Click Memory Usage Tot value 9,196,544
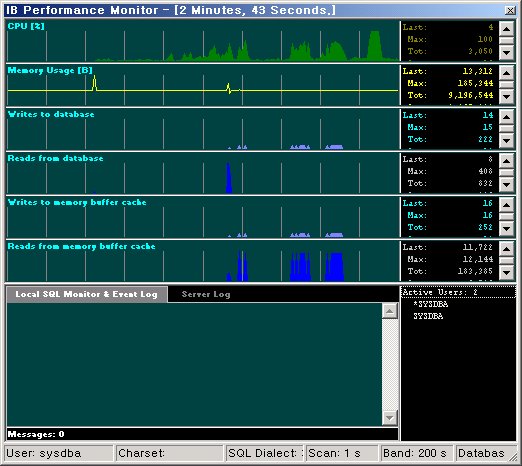This screenshot has height=466, width=522. (x=471, y=95)
